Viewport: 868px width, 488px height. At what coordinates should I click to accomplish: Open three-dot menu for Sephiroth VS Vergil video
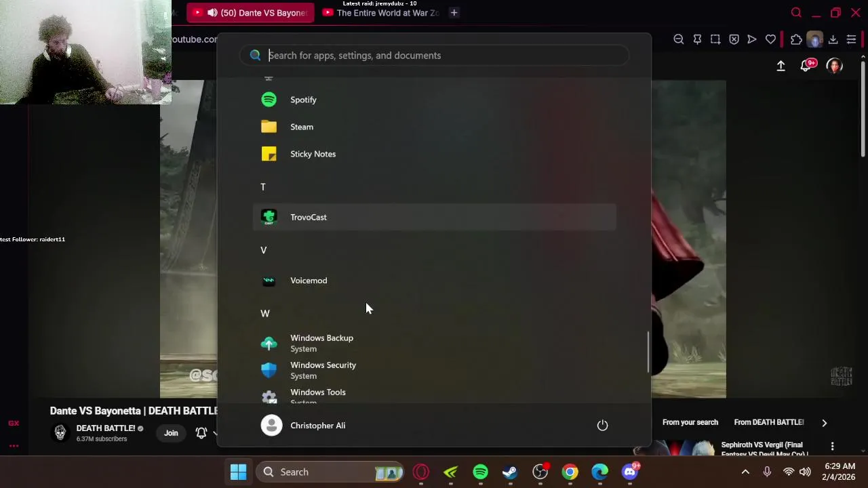point(832,447)
